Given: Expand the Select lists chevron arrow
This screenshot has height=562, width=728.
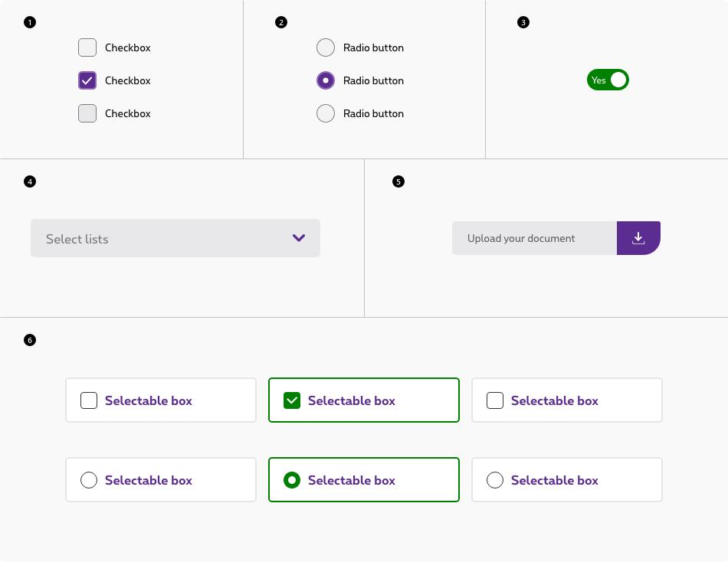Looking at the screenshot, I should pos(299,238).
